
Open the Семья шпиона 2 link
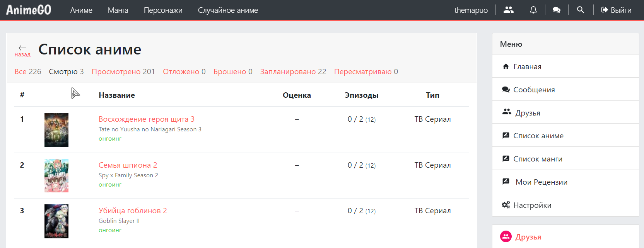click(128, 165)
